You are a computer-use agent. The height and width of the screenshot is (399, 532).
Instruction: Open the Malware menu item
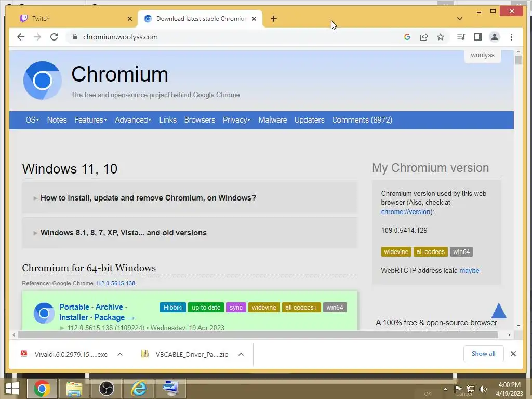click(x=272, y=120)
